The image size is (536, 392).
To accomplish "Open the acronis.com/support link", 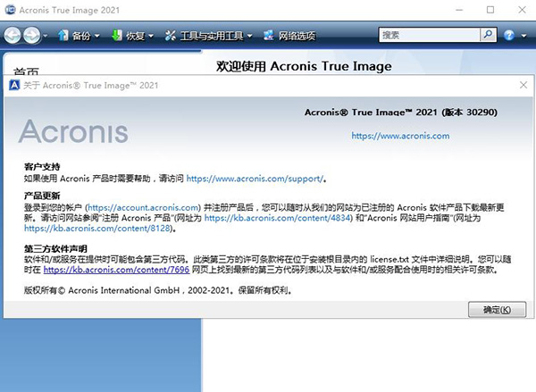I will point(255,179).
